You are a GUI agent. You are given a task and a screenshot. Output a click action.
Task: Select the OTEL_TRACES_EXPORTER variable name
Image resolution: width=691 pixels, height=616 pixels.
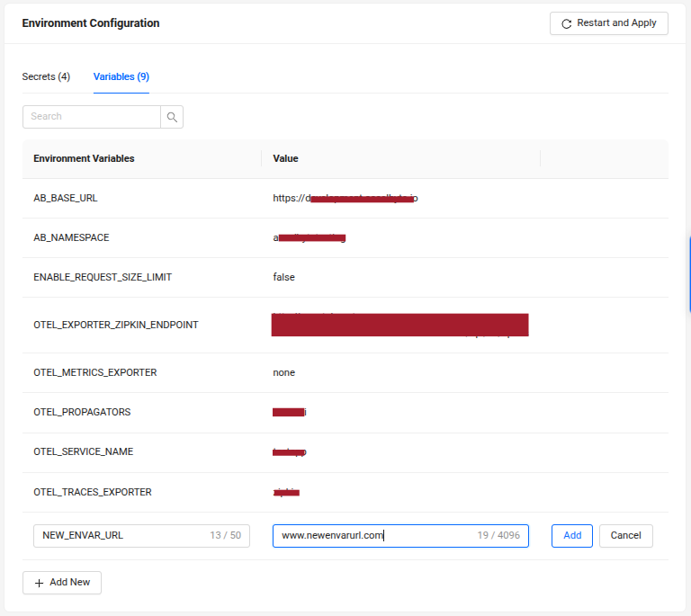point(92,492)
